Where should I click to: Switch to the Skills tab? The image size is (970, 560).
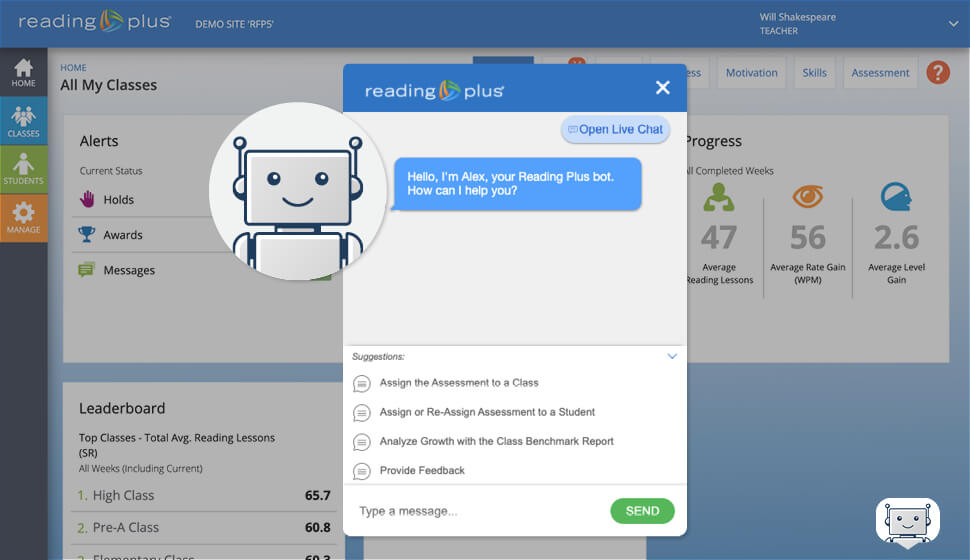click(x=814, y=73)
